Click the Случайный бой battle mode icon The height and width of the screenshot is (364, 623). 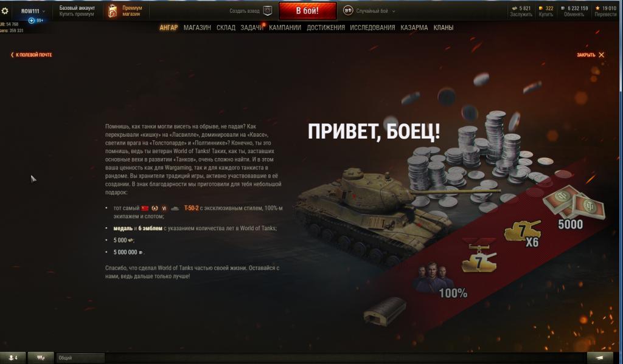pyautogui.click(x=348, y=11)
